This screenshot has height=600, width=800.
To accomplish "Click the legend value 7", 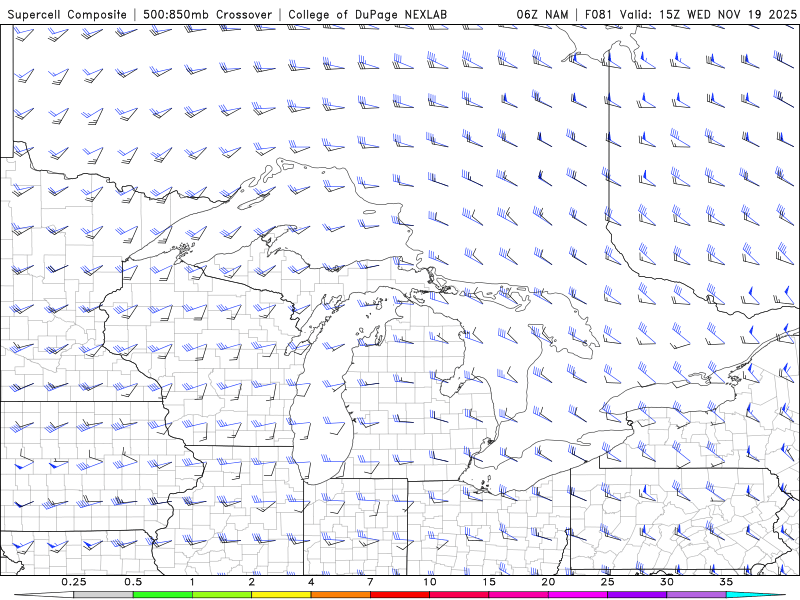I will click(x=370, y=582).
